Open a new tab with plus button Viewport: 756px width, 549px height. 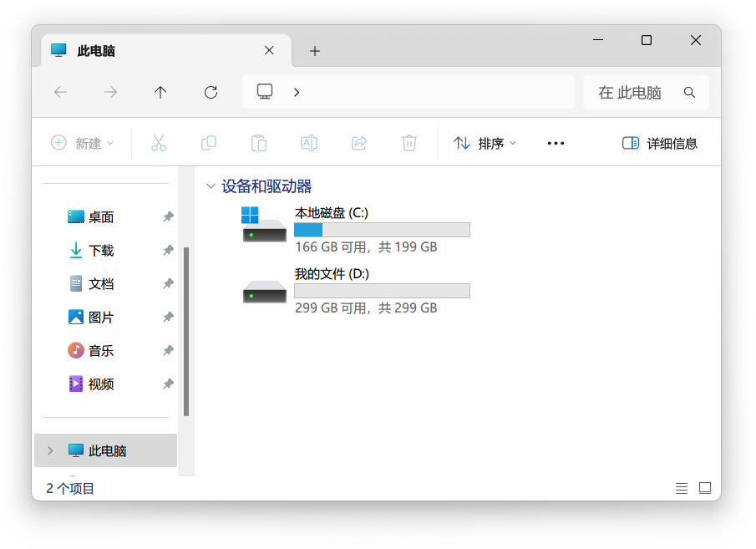click(315, 51)
